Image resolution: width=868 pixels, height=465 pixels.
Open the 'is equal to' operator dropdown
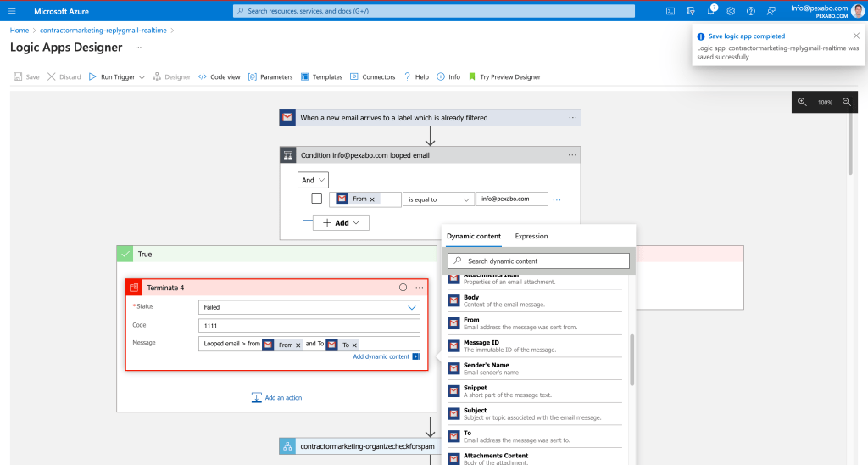438,199
